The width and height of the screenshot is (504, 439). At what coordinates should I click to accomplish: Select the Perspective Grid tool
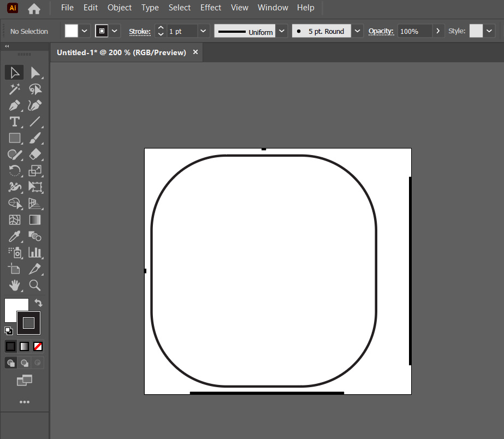(35, 204)
